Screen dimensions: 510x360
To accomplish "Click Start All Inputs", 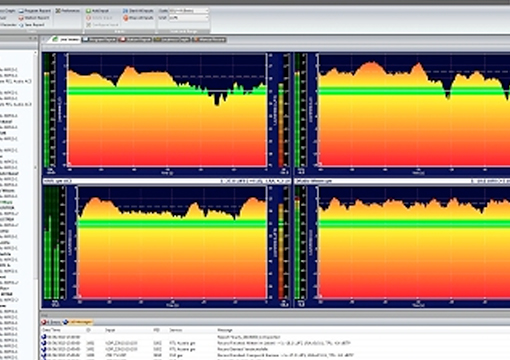I will tap(138, 11).
